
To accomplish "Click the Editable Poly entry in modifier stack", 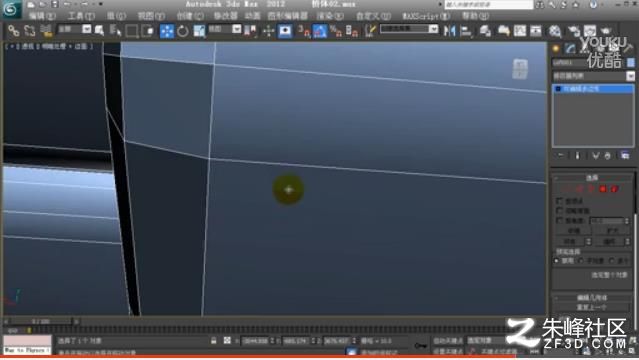I will point(593,89).
